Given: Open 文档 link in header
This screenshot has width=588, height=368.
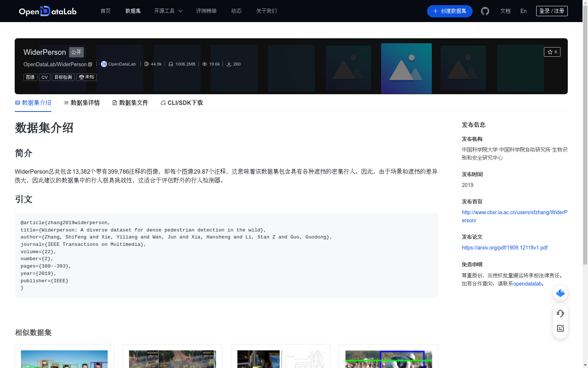Looking at the screenshot, I should 505,11.
